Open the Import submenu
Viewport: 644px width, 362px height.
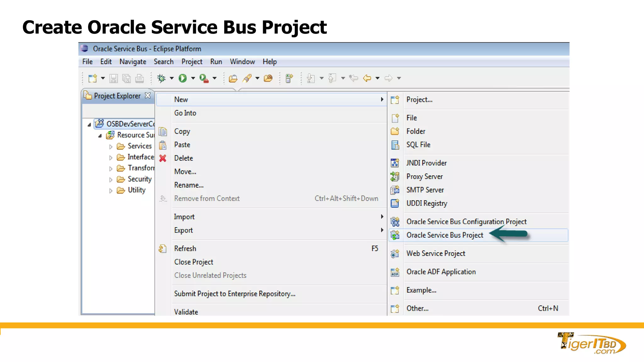(271, 217)
